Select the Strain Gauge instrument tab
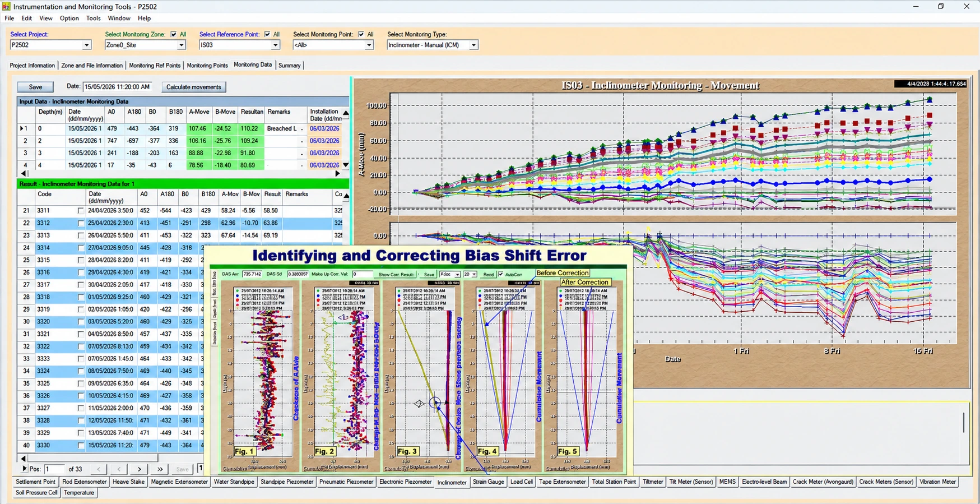980x504 pixels. (x=489, y=482)
